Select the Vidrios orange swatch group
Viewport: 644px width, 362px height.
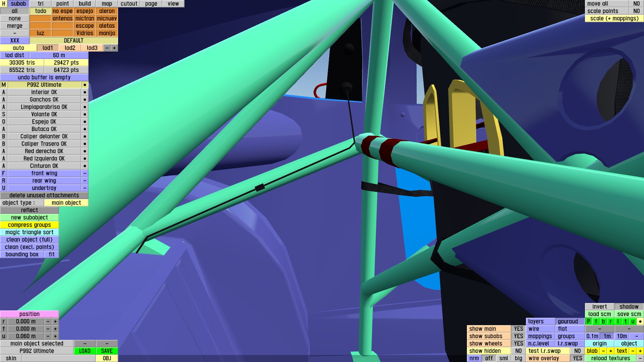(x=85, y=33)
